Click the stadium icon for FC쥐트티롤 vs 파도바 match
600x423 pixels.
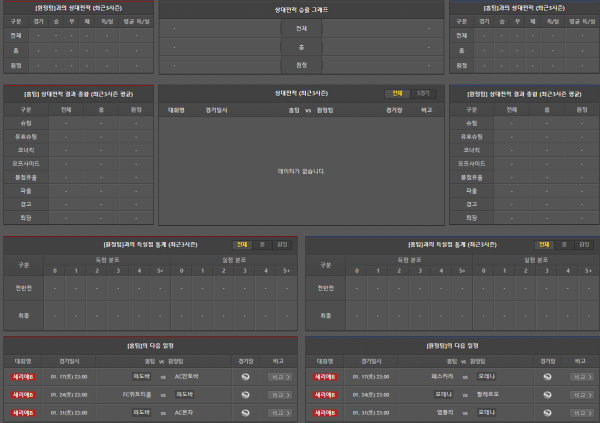[x=246, y=394]
